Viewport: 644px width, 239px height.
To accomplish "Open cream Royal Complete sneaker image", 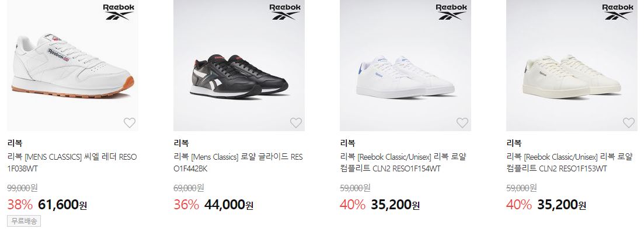I will [x=572, y=66].
